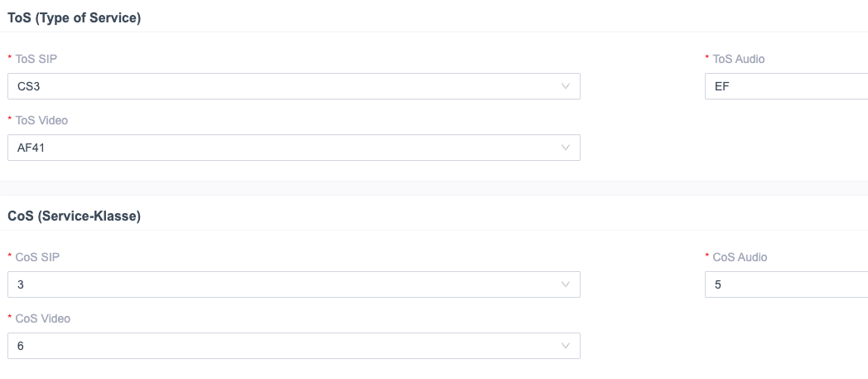The height and width of the screenshot is (379, 868).
Task: Click the ToS (Type of Service) heading
Action: (74, 17)
